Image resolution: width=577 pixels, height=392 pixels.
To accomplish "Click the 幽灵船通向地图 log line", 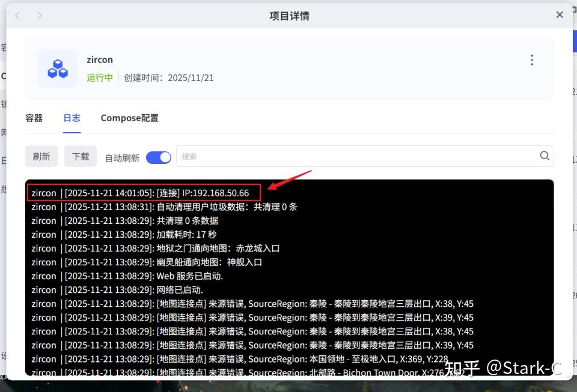I will [147, 262].
